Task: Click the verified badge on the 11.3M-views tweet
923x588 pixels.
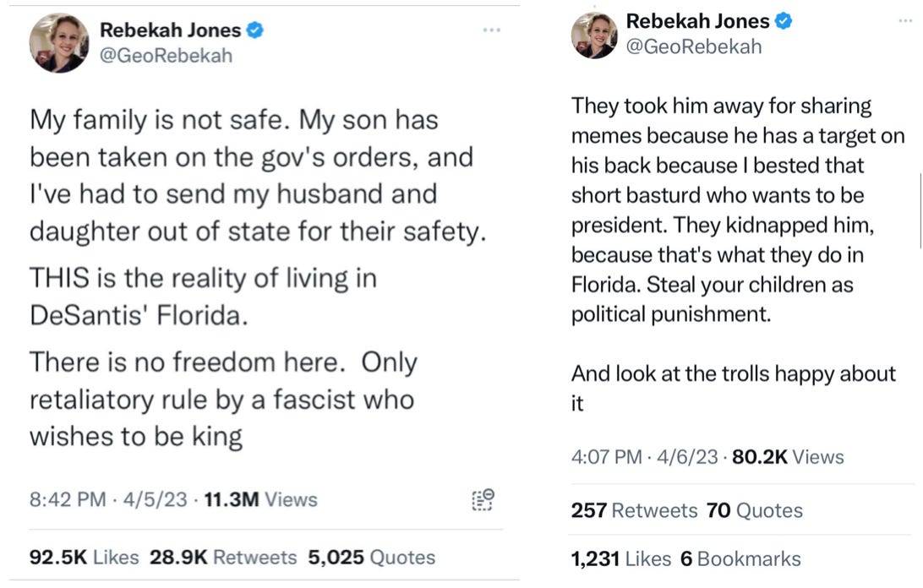Action: coord(254,30)
